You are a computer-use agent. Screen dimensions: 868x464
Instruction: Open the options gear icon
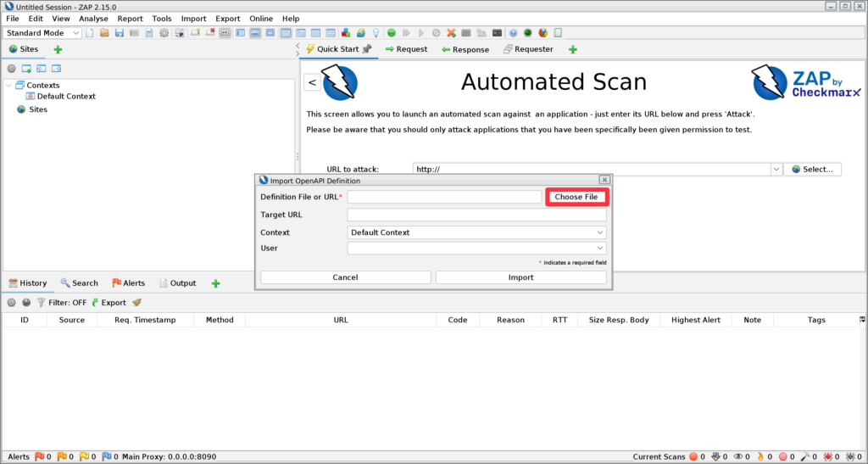(164, 33)
